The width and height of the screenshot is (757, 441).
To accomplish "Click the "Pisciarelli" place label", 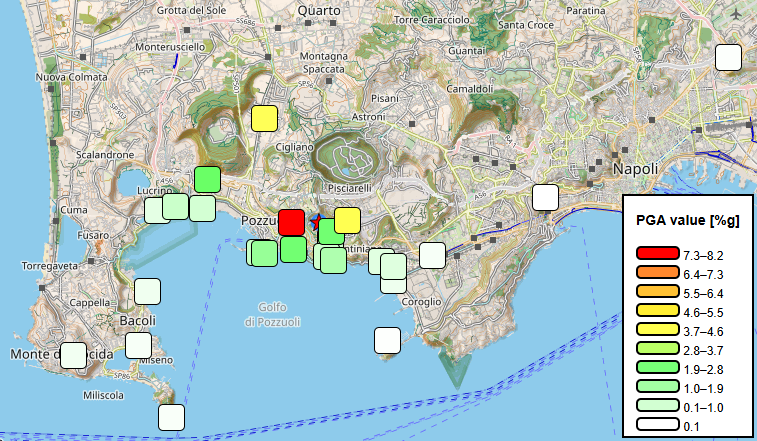I will click(350, 188).
